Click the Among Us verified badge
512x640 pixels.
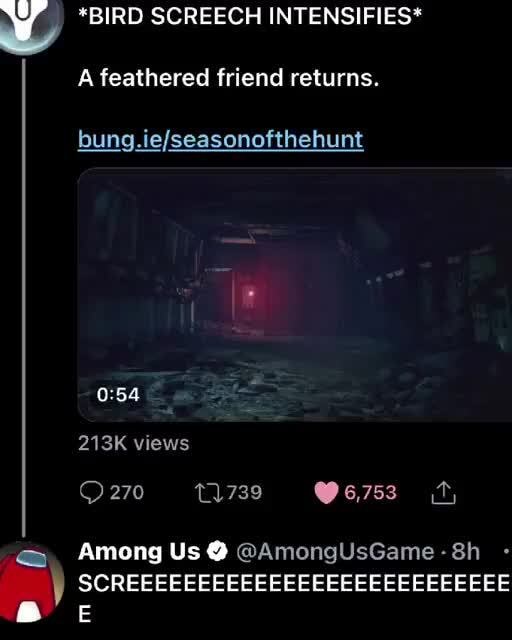[217, 552]
